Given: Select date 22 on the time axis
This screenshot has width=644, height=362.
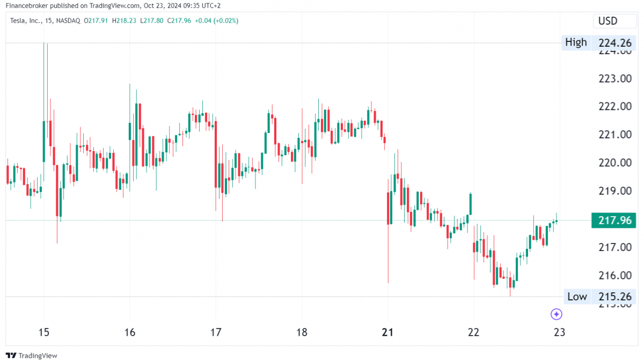Looking at the screenshot, I should click(x=473, y=332).
